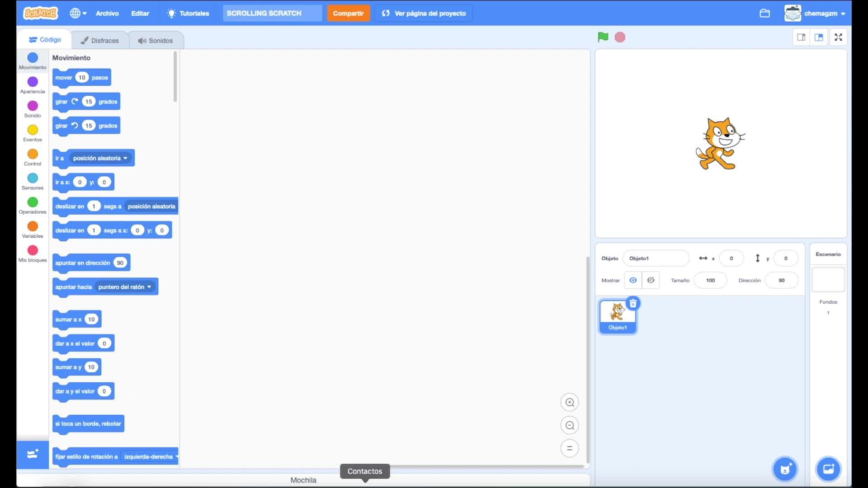The width and height of the screenshot is (868, 488).
Task: Open the language globe dropdown
Action: coord(78,13)
